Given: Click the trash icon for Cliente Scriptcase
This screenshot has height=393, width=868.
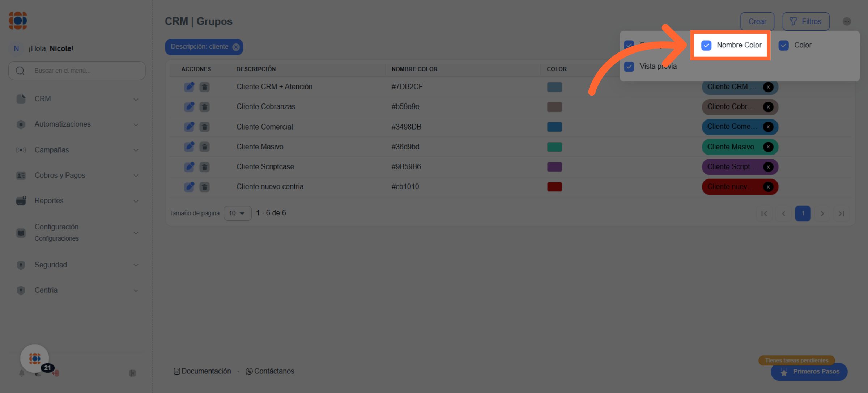Looking at the screenshot, I should click(x=204, y=167).
